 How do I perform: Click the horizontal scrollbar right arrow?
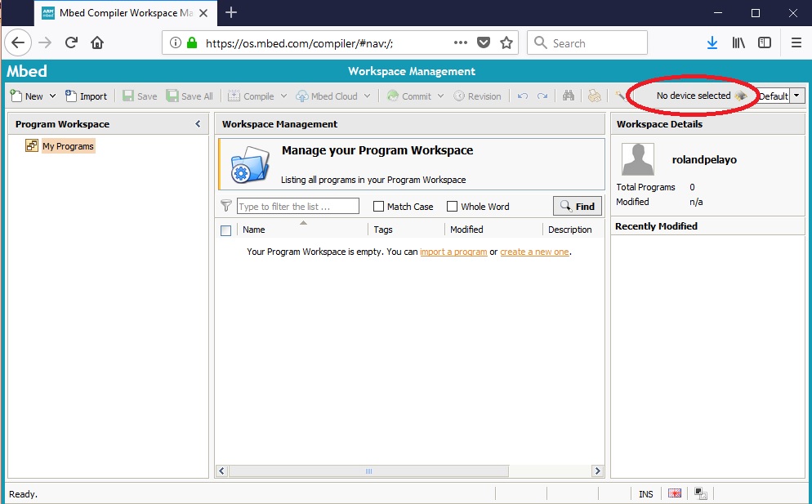pos(598,471)
